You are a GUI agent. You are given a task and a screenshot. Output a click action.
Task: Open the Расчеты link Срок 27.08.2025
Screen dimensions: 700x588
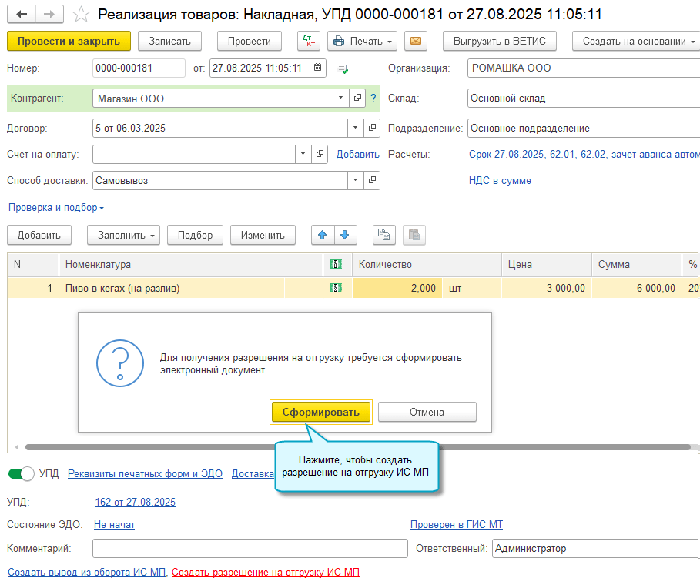pos(584,155)
